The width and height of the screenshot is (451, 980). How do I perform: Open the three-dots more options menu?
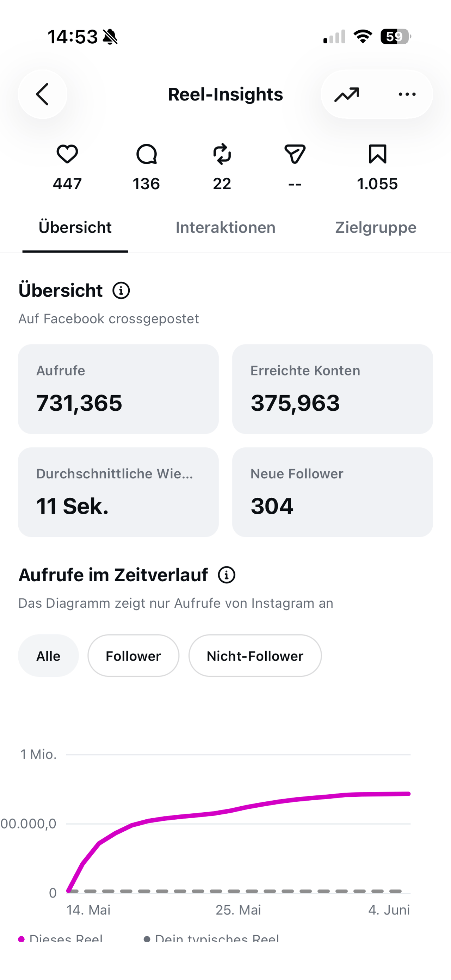[407, 94]
